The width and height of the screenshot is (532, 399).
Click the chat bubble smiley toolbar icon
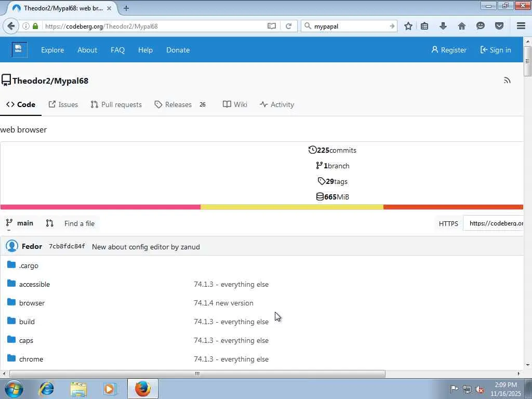pos(481,26)
